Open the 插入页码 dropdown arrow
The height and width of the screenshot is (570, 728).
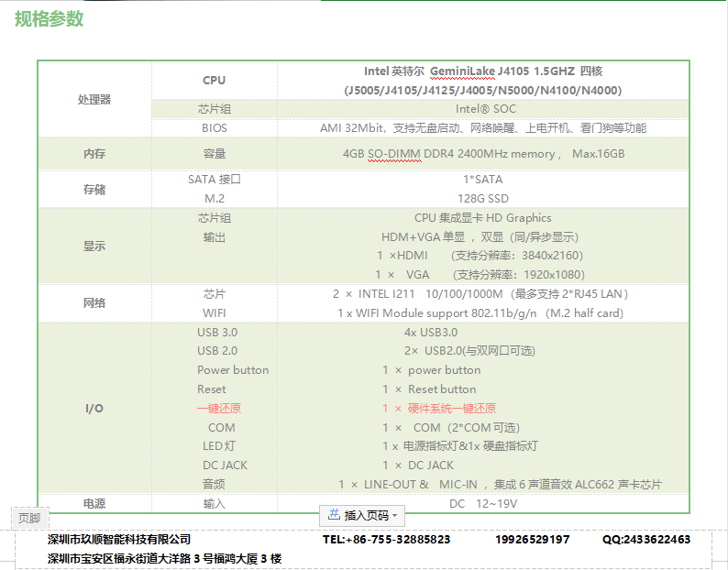click(x=395, y=516)
